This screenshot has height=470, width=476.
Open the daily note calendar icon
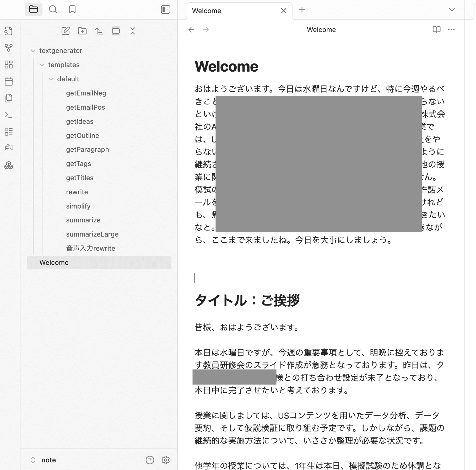tap(9, 82)
